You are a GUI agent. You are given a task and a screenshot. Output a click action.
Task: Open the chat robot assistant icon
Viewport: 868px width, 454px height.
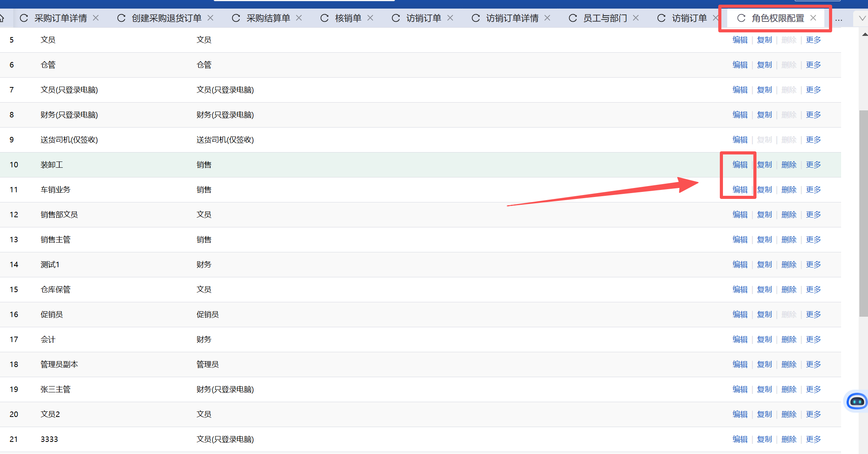click(856, 401)
